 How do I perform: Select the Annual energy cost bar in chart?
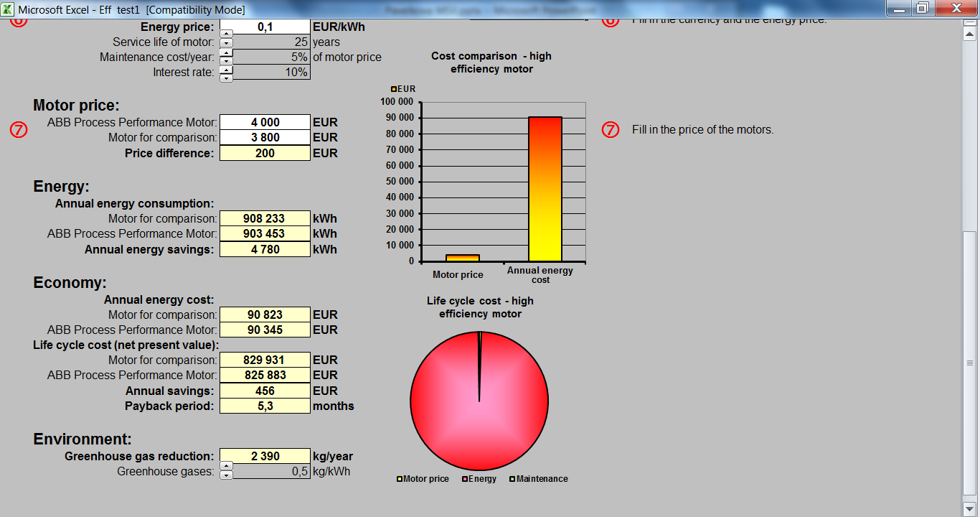point(545,189)
